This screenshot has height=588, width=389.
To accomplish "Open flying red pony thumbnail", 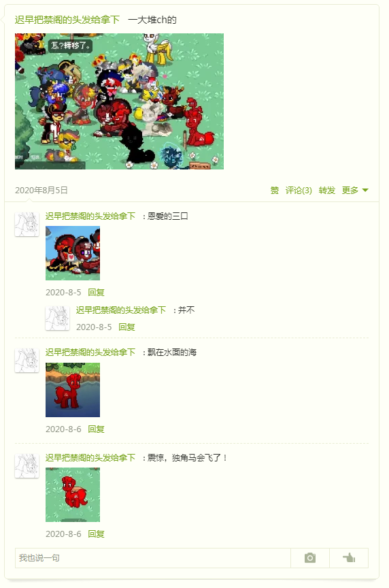I will pos(73,495).
